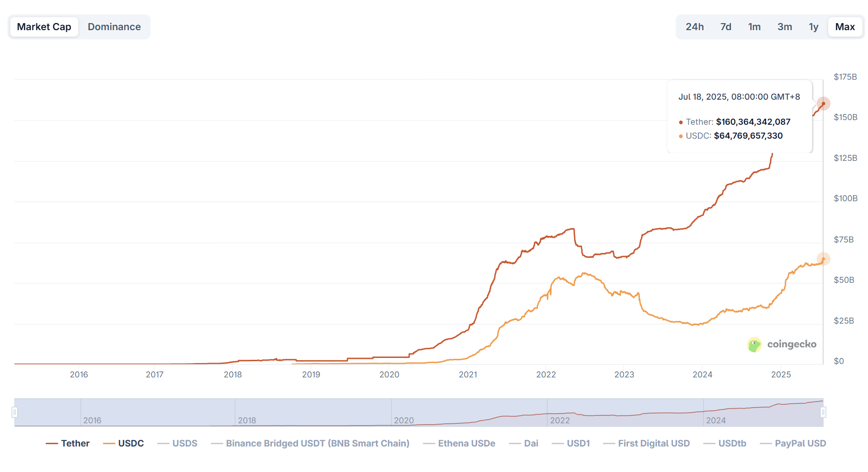Choose the 1m time range

pos(754,27)
